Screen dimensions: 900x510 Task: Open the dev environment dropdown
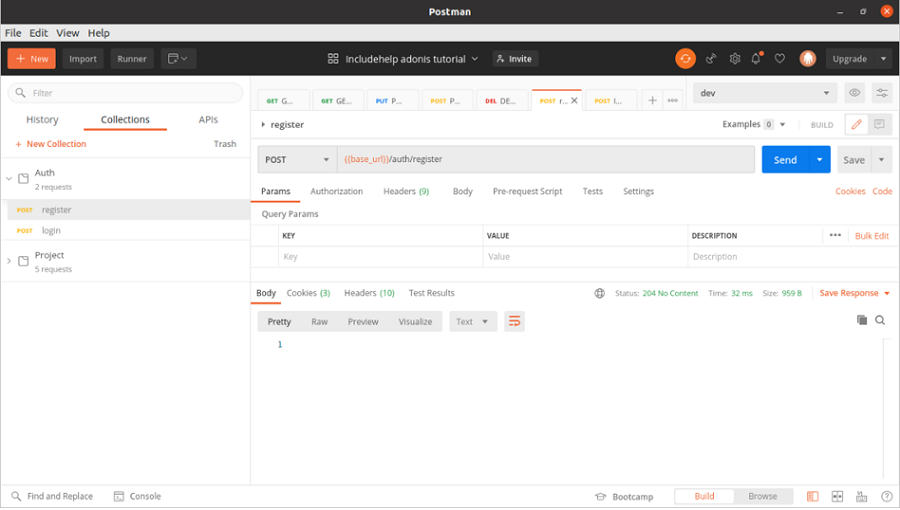point(765,93)
